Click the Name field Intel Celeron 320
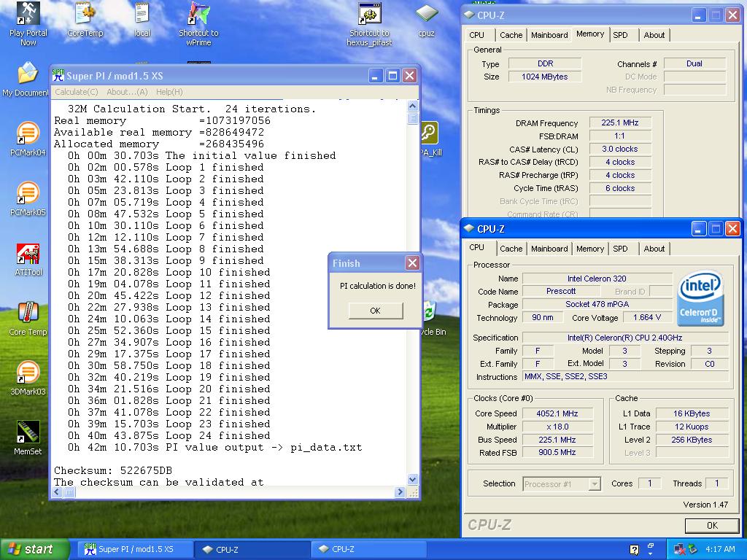747x560 pixels. coord(597,279)
